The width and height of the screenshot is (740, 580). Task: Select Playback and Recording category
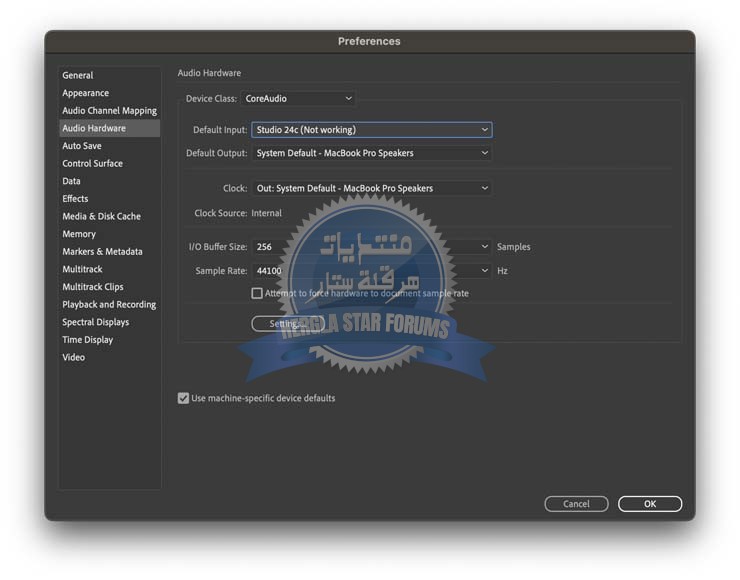109,305
